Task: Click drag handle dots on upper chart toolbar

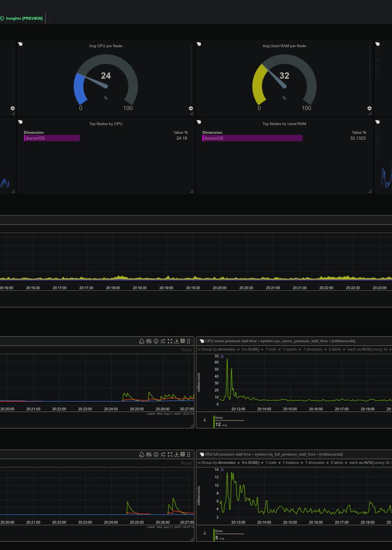Action: pyautogui.click(x=188, y=341)
